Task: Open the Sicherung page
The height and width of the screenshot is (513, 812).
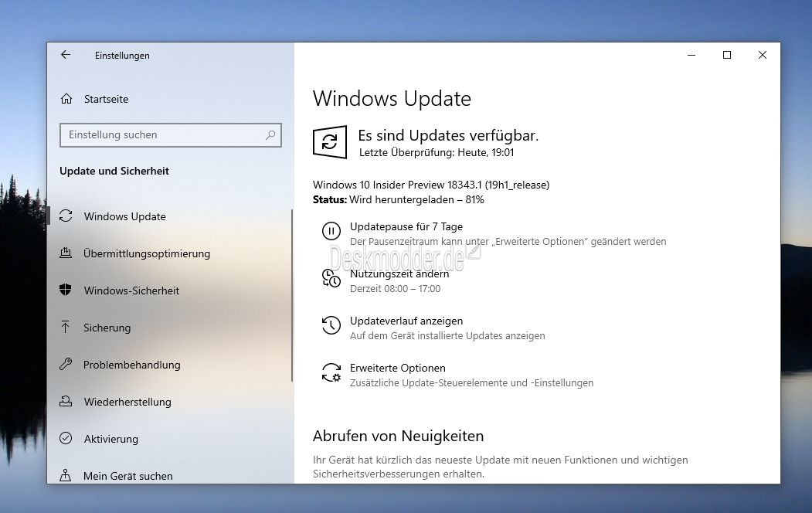Action: pos(107,328)
